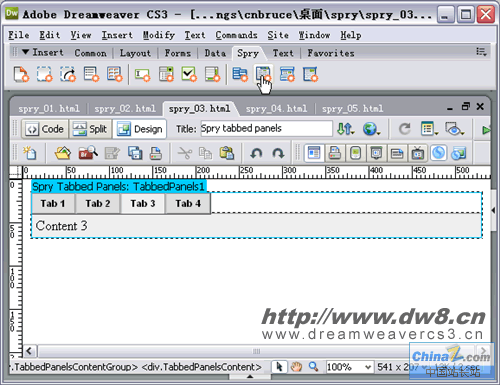
Task: Select the Layout insert category
Action: coord(135,53)
